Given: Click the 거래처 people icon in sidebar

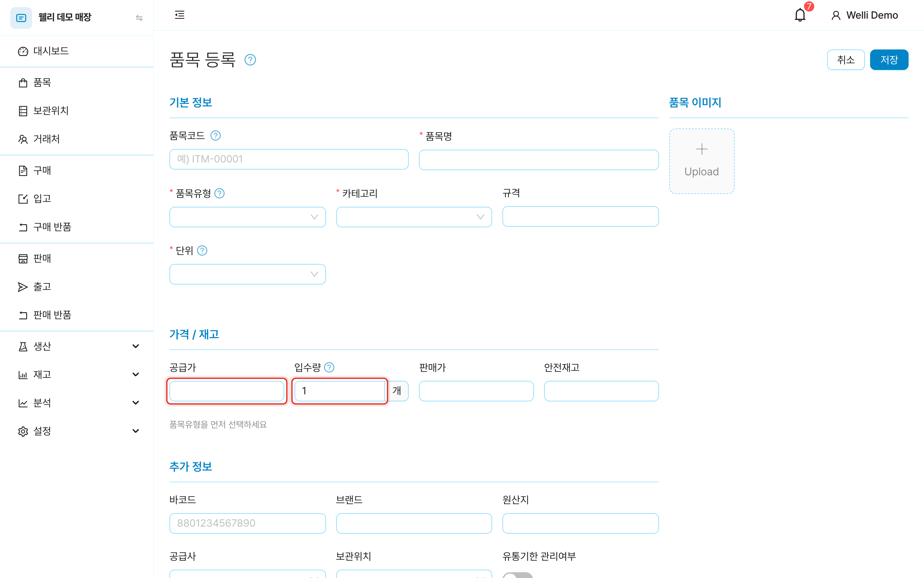Looking at the screenshot, I should click(23, 139).
